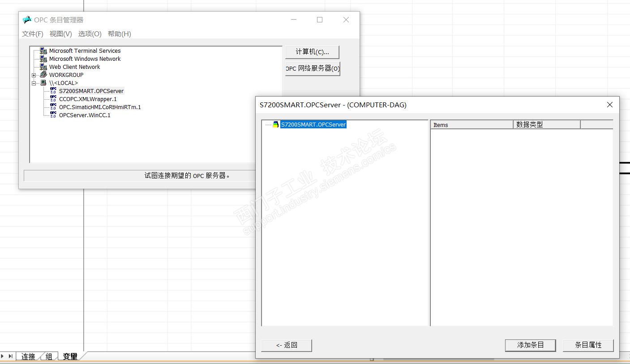Click the Items column header
The width and height of the screenshot is (630, 364).
(x=472, y=125)
